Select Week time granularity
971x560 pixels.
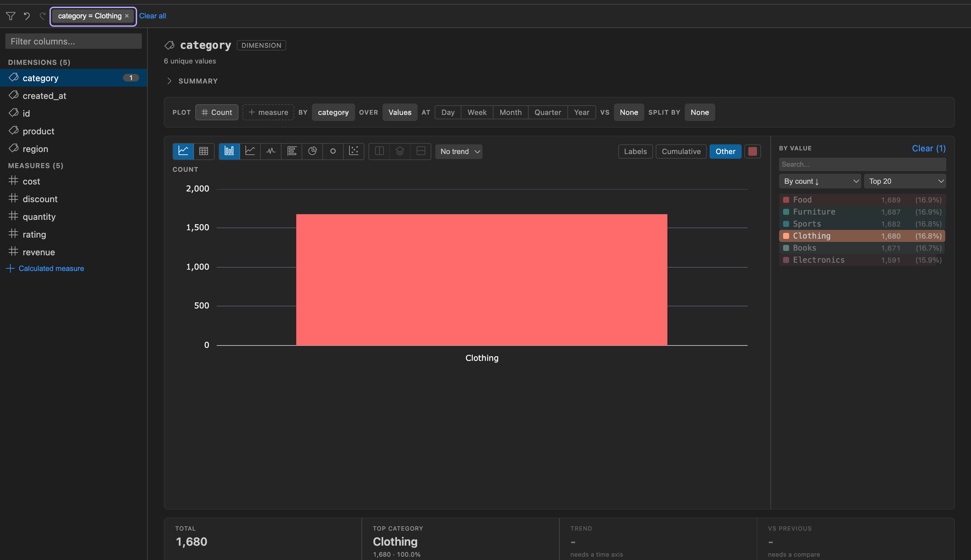point(477,112)
